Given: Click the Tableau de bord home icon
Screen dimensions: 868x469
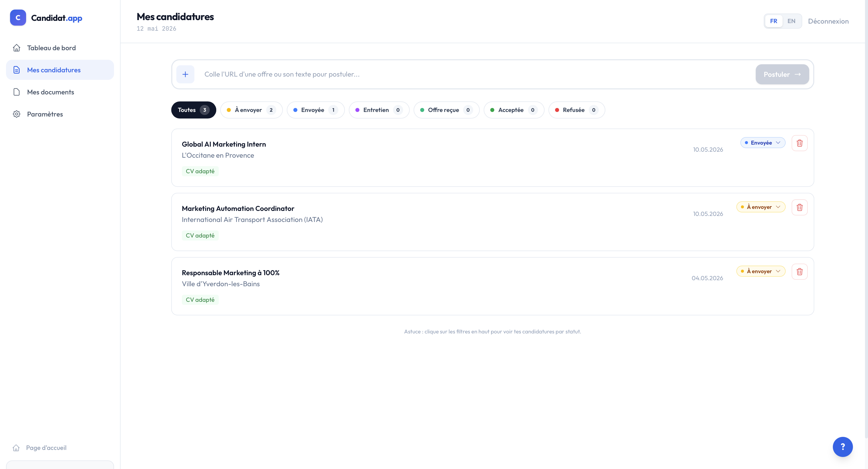Looking at the screenshot, I should coord(17,48).
